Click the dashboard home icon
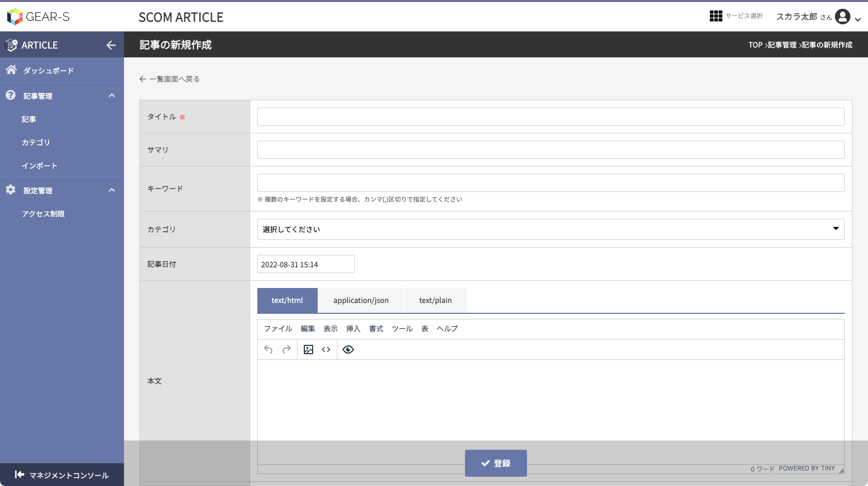The image size is (868, 486). tap(11, 70)
